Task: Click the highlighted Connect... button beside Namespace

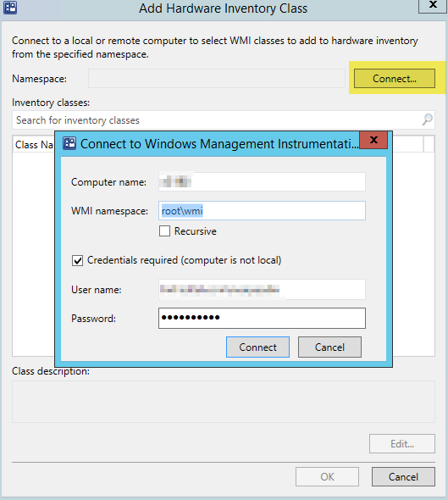Action: tap(395, 79)
